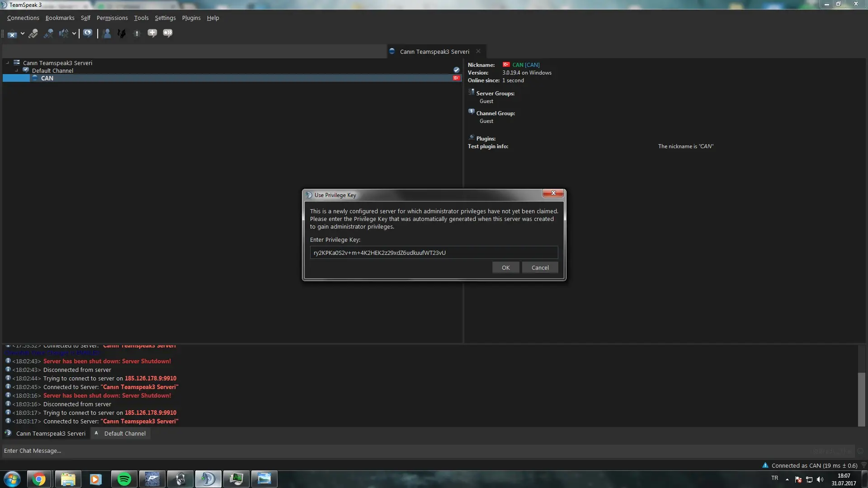Click server address link at 18:02:44 log line
868x488 pixels.
coord(151,379)
